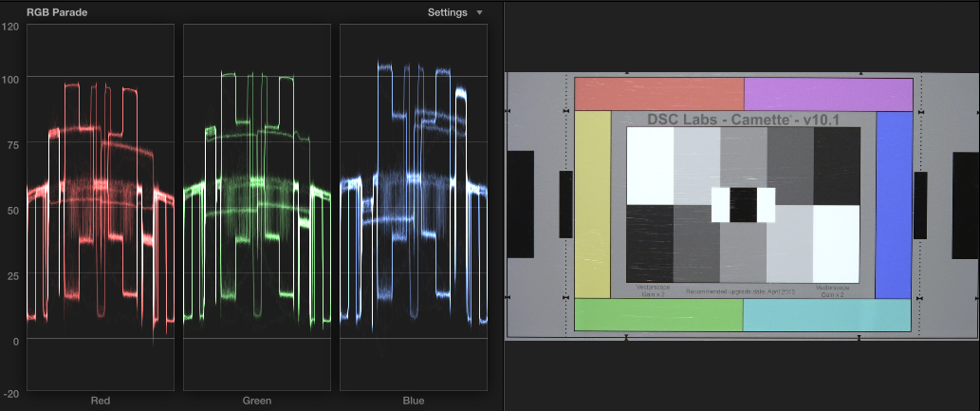Screen dimensions: 980x411
Task: Click the Green label under the parade
Action: tap(257, 401)
